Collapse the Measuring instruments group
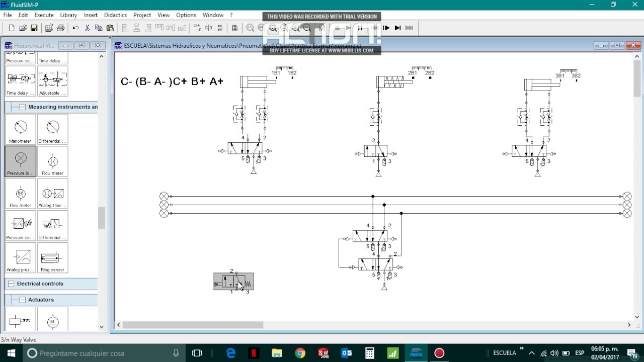Viewport: 644px width, 362px height. click(23, 107)
